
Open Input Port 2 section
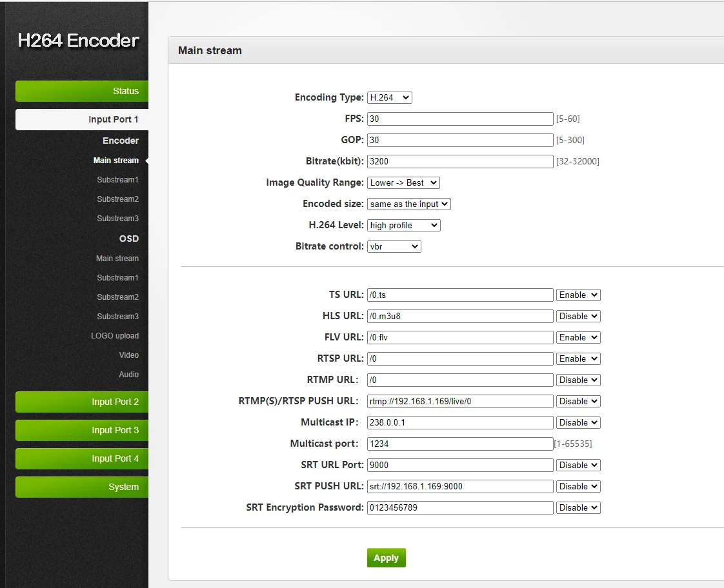(82, 402)
